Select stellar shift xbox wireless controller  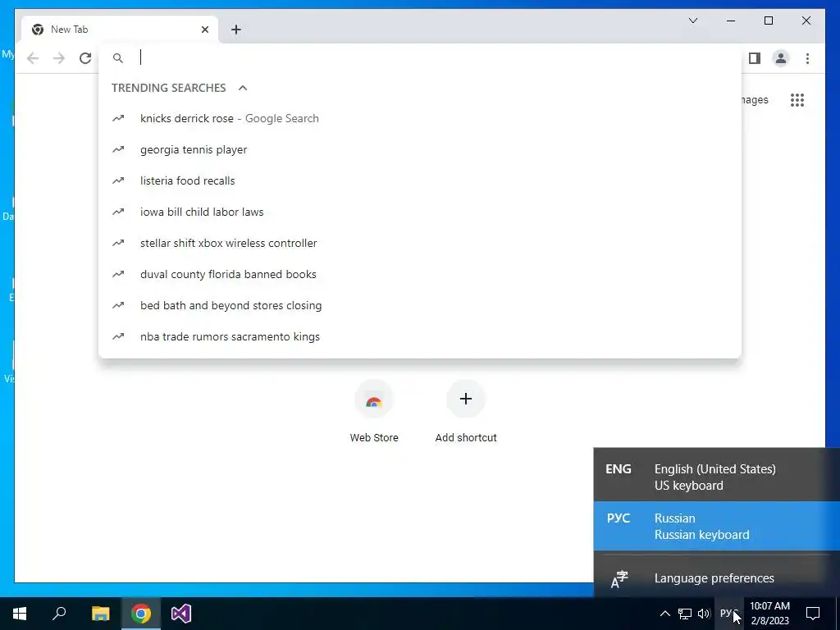point(420,243)
